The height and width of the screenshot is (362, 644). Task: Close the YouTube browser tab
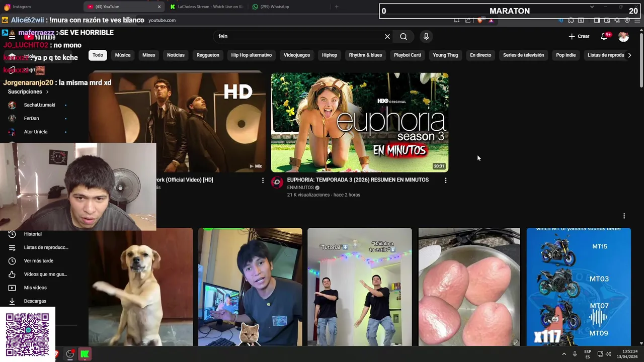(159, 7)
